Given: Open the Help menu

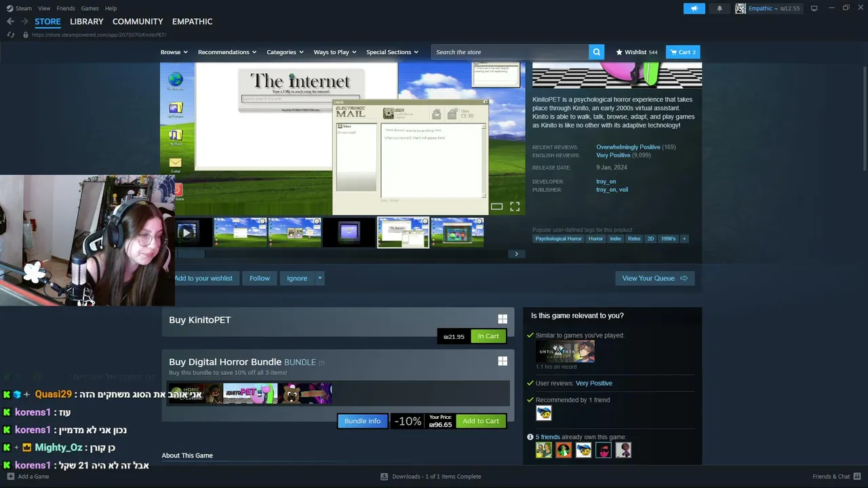Looking at the screenshot, I should coord(111,8).
